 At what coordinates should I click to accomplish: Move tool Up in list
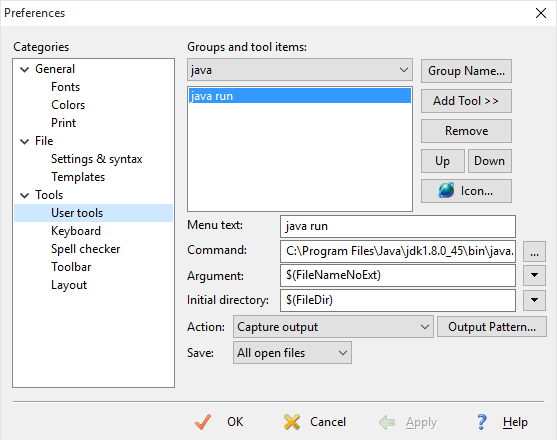[x=443, y=161]
